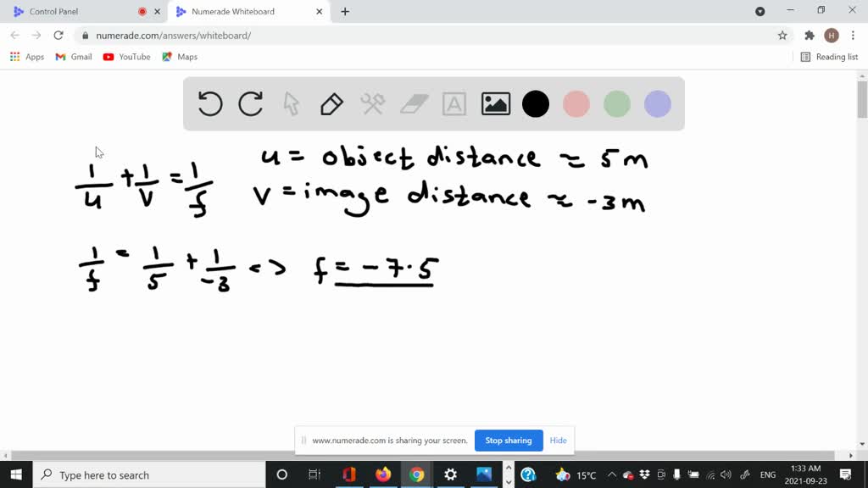This screenshot has height=488, width=868.
Task: Select the Pen tool
Action: [x=331, y=103]
